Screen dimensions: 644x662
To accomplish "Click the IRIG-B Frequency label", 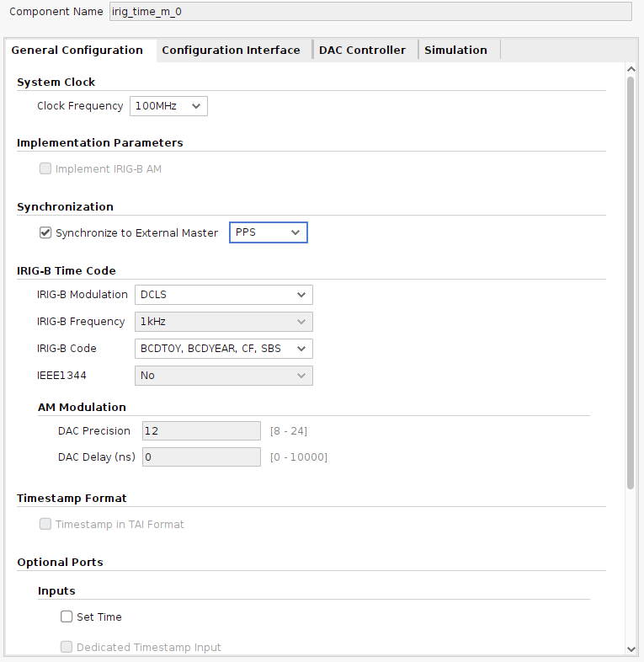I will (x=81, y=322).
